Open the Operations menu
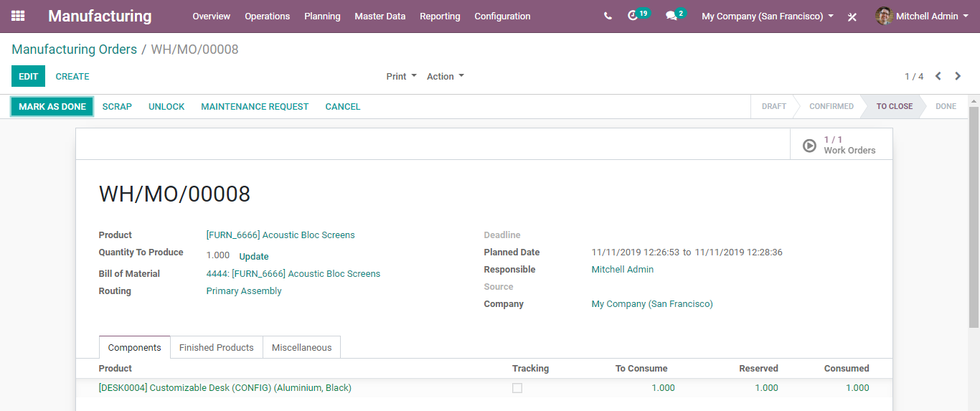This screenshot has width=980, height=411. (x=267, y=16)
